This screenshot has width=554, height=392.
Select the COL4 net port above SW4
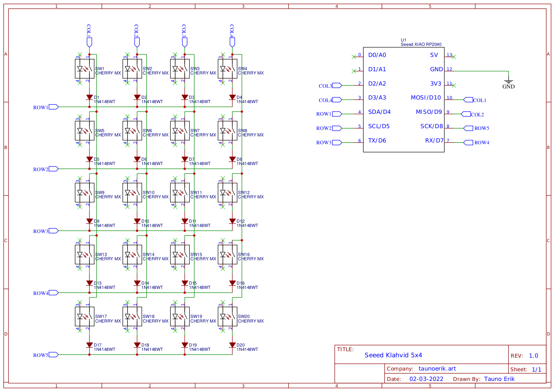click(x=232, y=43)
